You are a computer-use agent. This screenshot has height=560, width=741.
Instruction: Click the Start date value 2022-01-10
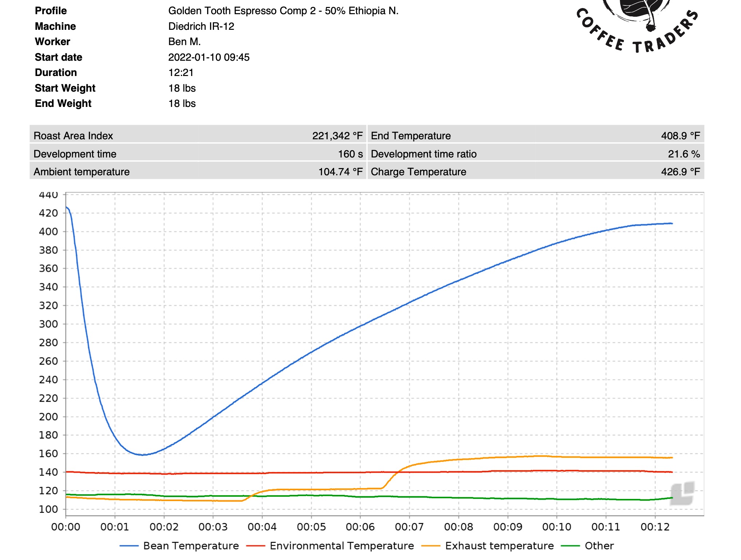(x=209, y=57)
